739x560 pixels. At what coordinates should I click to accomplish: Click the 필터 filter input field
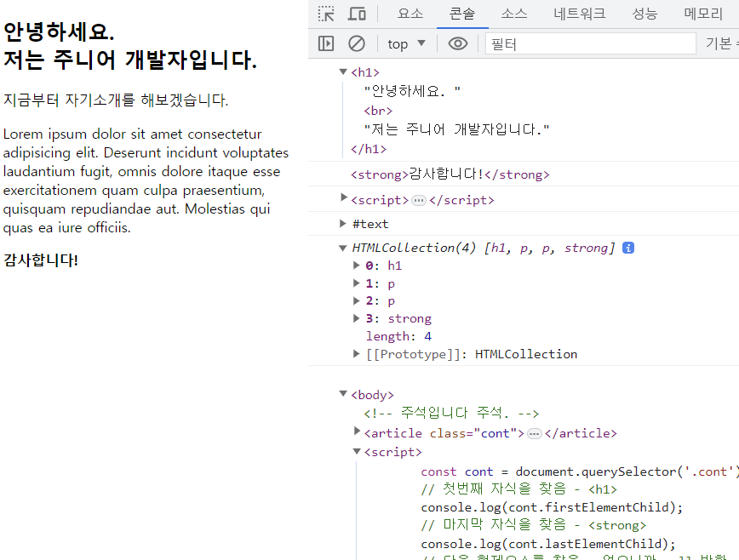[x=590, y=43]
